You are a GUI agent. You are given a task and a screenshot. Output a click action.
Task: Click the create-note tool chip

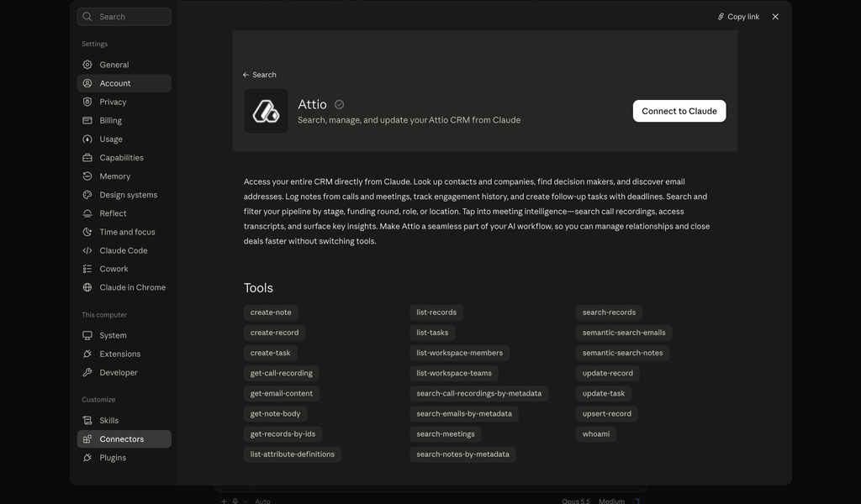point(271,312)
